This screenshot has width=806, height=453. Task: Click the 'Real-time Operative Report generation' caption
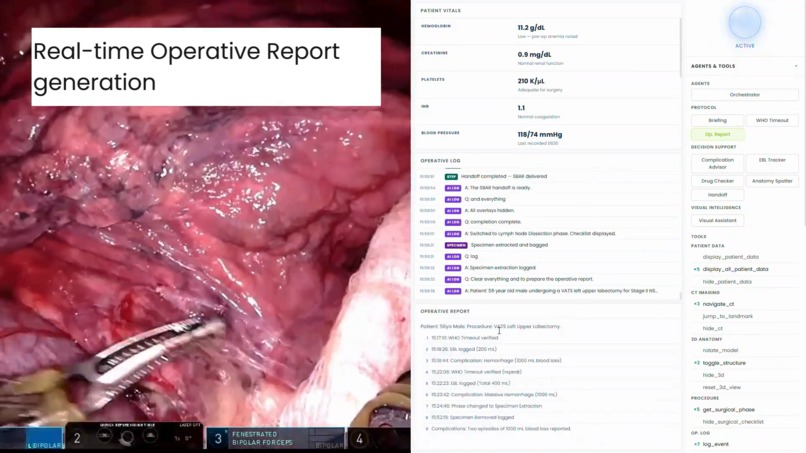(x=206, y=67)
